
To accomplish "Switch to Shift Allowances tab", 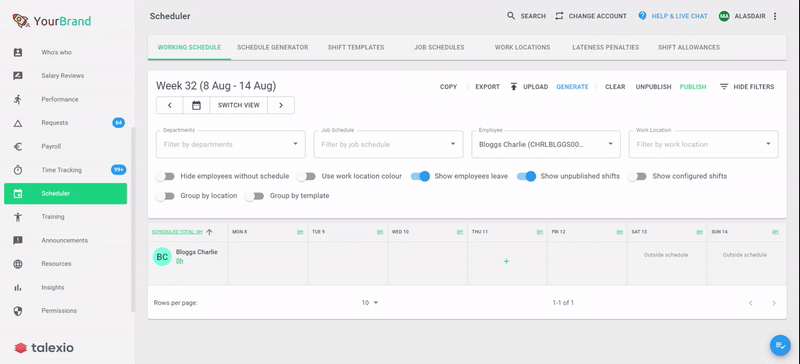I will pyautogui.click(x=689, y=47).
